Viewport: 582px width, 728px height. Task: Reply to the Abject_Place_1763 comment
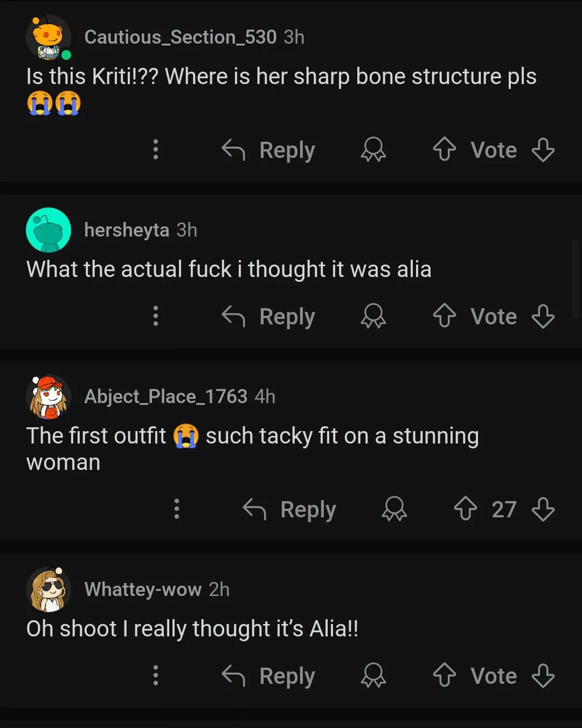coord(290,509)
